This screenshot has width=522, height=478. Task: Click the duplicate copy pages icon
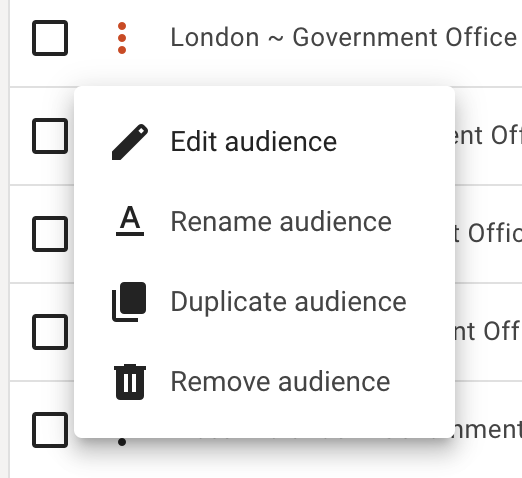[x=129, y=302]
